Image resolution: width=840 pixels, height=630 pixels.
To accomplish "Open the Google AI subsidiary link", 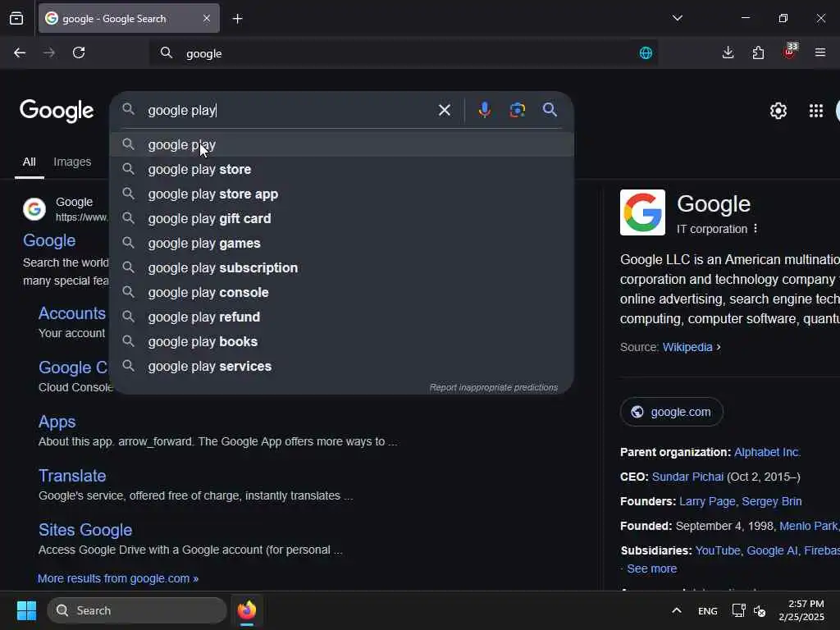I will coord(772,550).
